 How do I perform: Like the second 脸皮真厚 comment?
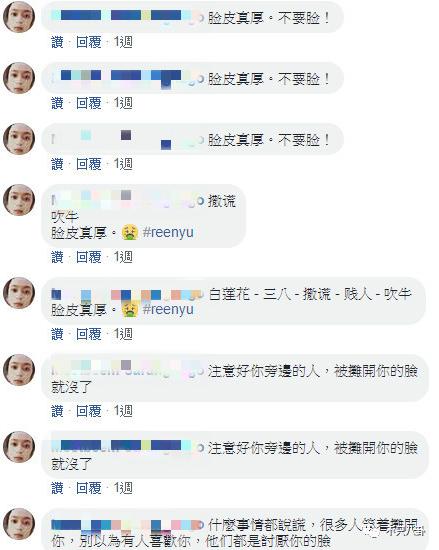point(57,103)
